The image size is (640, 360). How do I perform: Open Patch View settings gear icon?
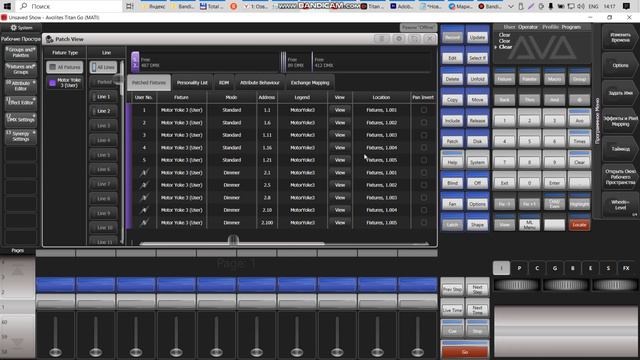(x=399, y=38)
